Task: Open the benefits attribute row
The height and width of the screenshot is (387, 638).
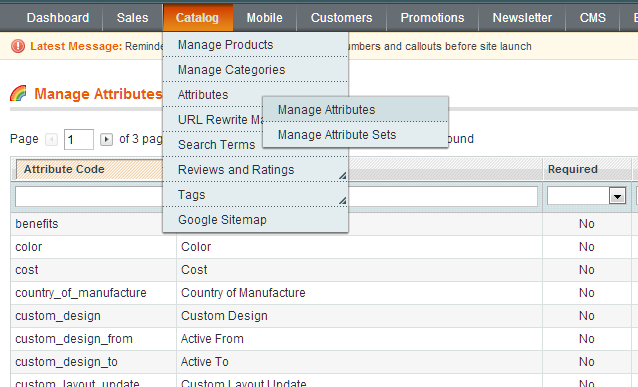Action: [37, 224]
